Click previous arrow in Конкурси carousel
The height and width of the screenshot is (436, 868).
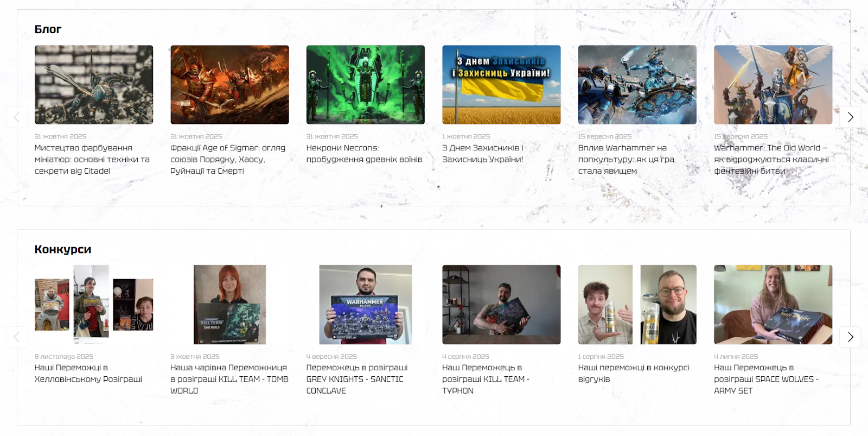[x=17, y=337]
